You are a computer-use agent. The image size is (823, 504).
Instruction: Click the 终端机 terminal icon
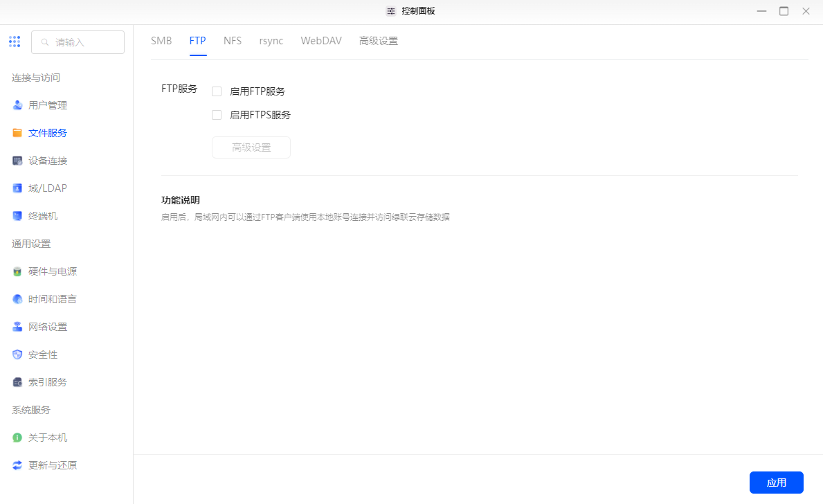point(17,216)
